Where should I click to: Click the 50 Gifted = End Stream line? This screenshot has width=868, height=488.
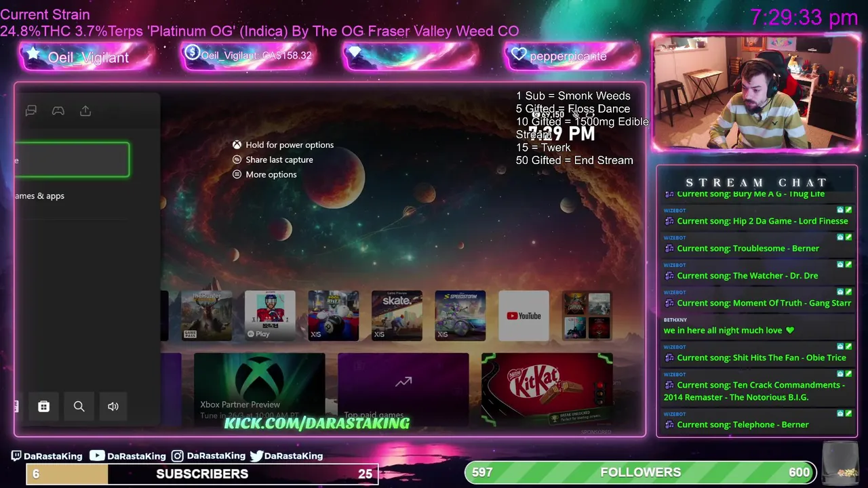(x=574, y=161)
